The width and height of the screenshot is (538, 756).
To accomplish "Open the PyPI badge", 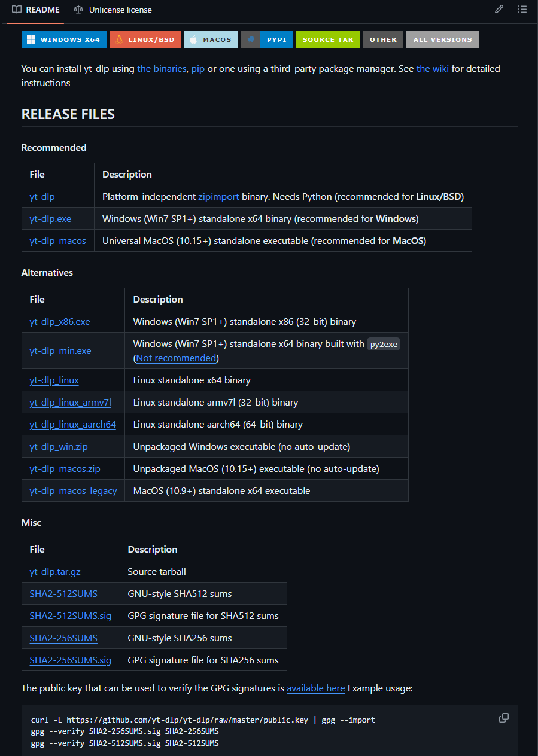I will 267,39.
